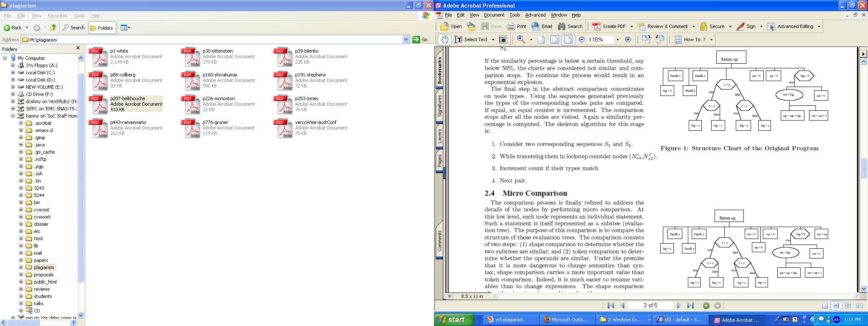Open the zoom percentage dropdown

pos(618,39)
